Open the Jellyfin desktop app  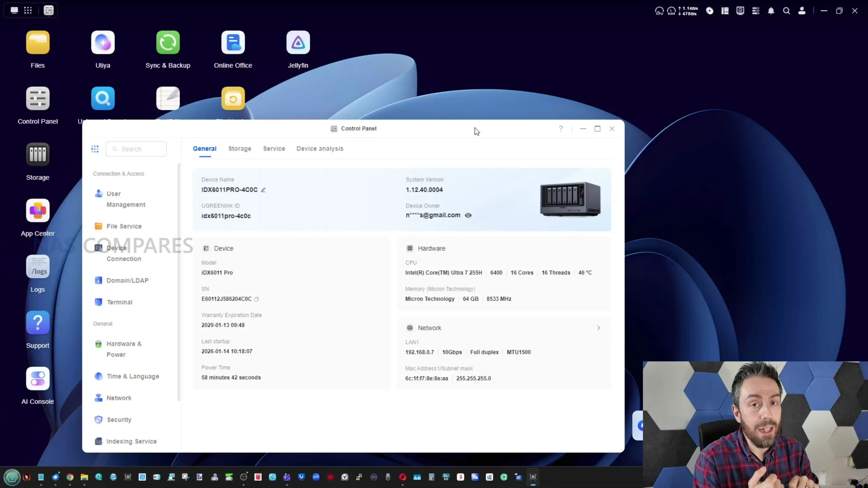click(x=298, y=43)
